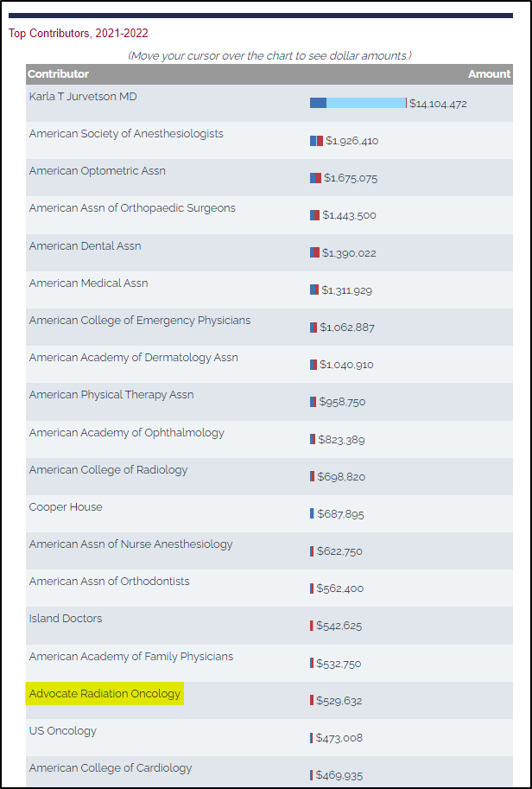The width and height of the screenshot is (532, 789).
Task: Click American Society of Anesthesiologists contributor name
Action: pyautogui.click(x=126, y=134)
